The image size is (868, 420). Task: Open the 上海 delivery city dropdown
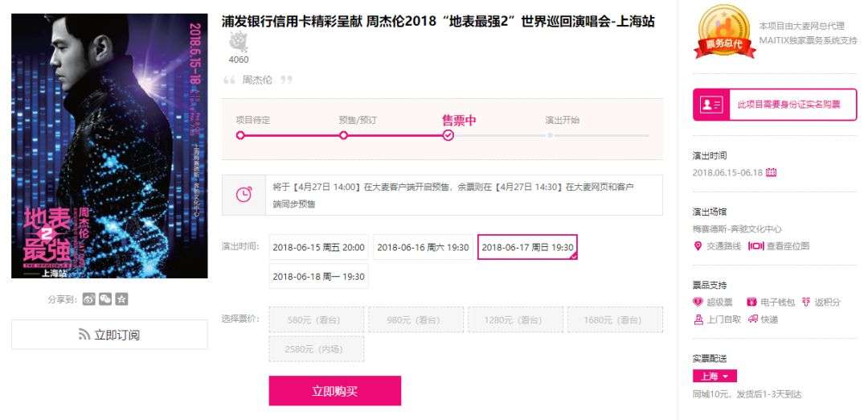[714, 377]
